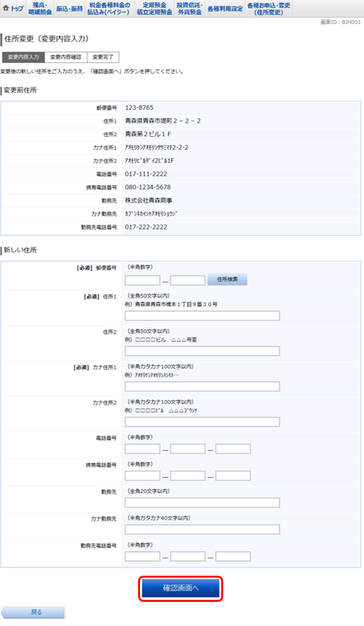The width and height of the screenshot is (364, 626).
Task: Click the 住所1 text field
Action: (202, 316)
